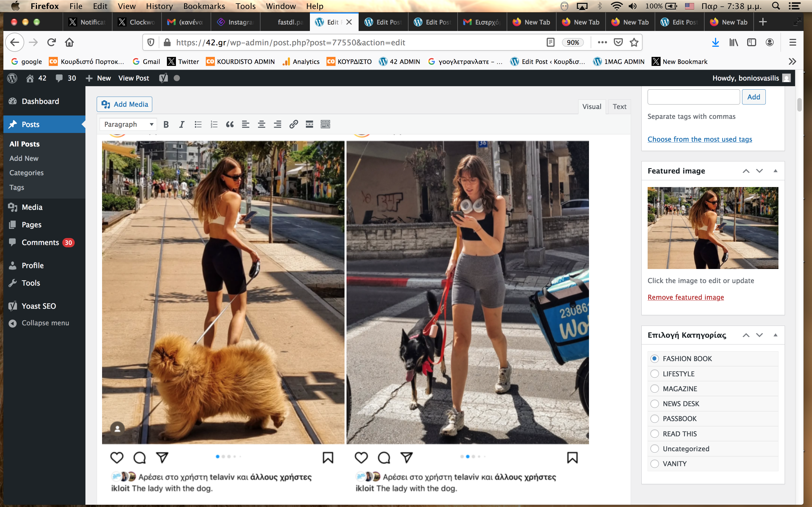
Task: Choose the VANITY category option
Action: point(654,463)
